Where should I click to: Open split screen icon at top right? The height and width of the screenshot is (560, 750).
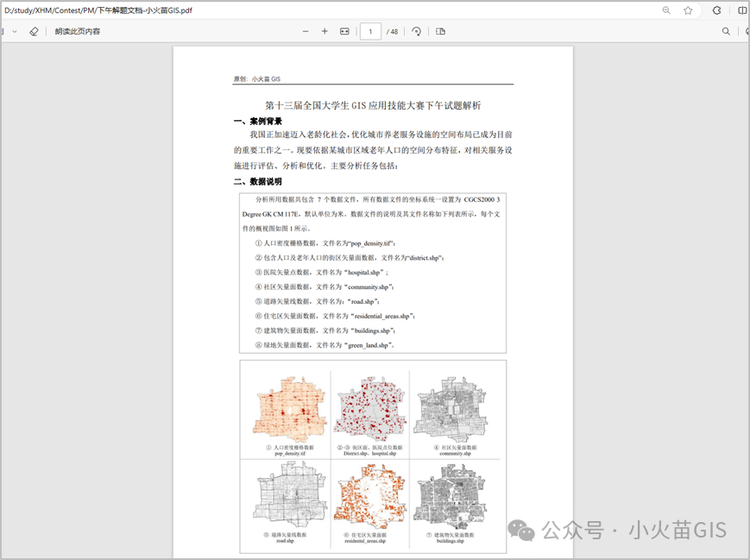[742, 10]
